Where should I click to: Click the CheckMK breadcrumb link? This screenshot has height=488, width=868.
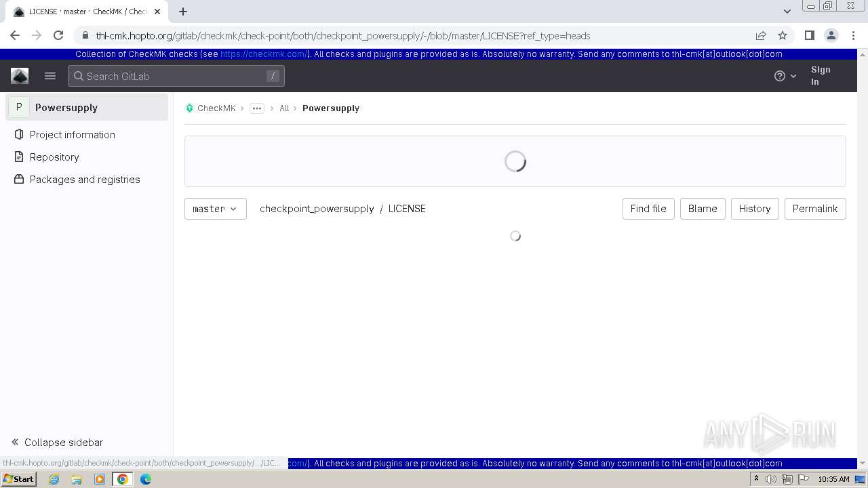coord(216,108)
